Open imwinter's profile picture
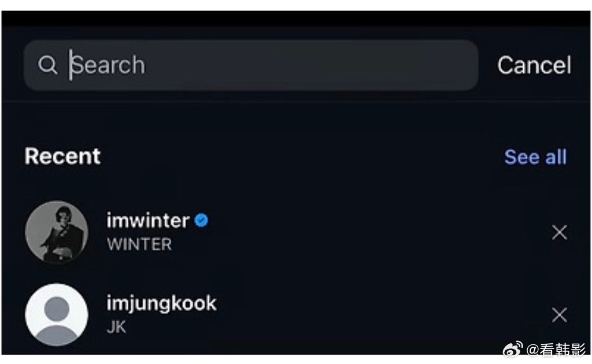592x364 pixels. pos(57,232)
